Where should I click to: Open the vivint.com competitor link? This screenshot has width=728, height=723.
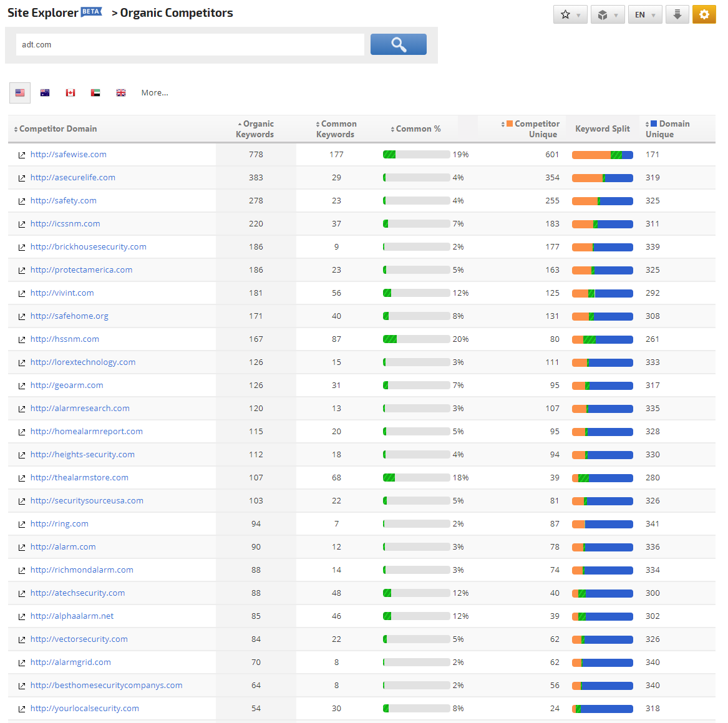[x=62, y=293]
